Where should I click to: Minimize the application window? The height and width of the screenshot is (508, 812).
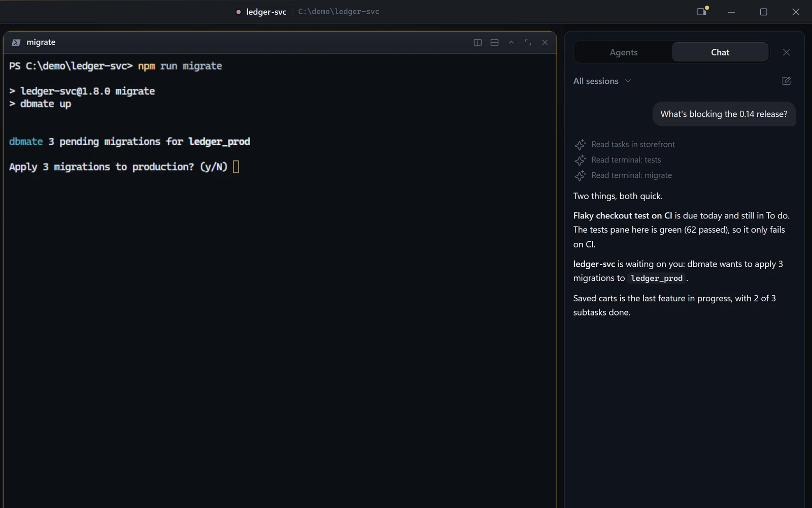[x=731, y=12]
